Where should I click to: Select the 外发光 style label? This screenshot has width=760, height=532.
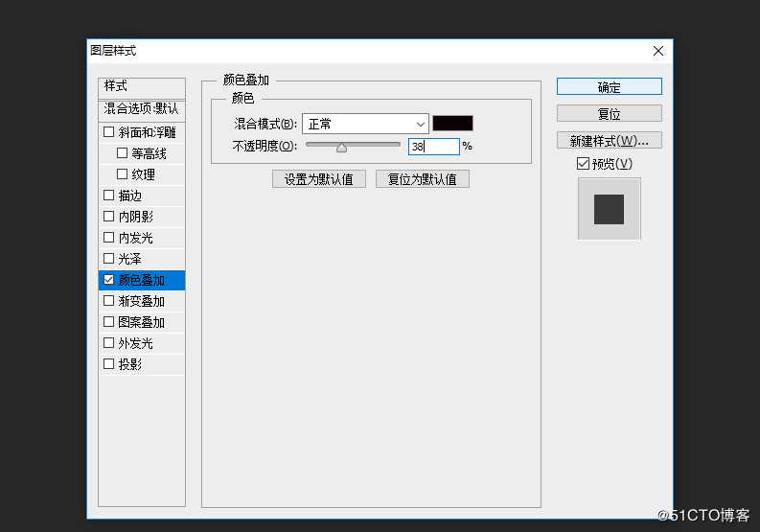[x=136, y=343]
